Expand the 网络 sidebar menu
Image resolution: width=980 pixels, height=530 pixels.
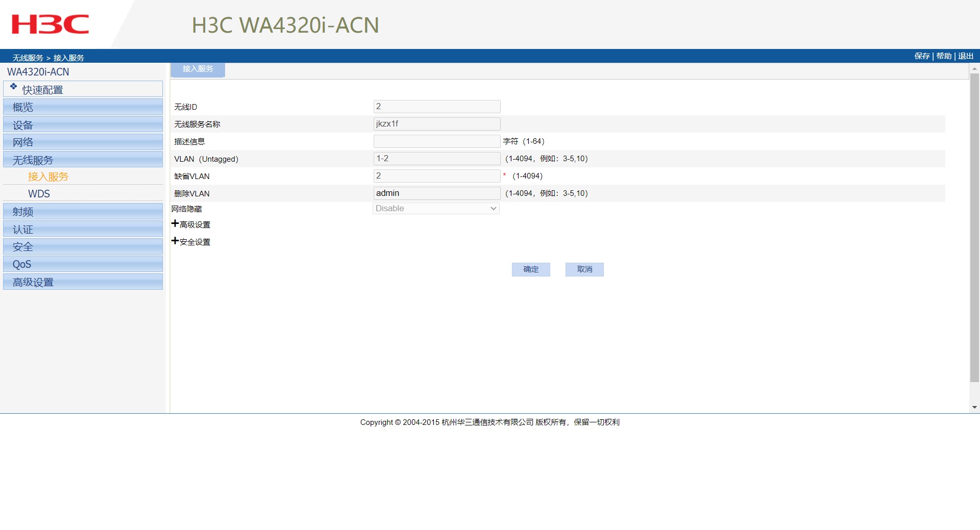click(83, 142)
